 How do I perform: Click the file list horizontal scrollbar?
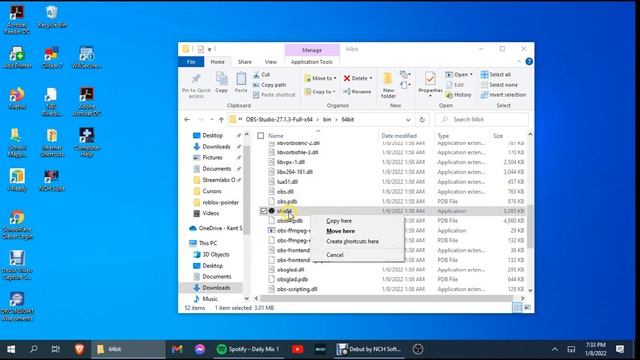(386, 298)
